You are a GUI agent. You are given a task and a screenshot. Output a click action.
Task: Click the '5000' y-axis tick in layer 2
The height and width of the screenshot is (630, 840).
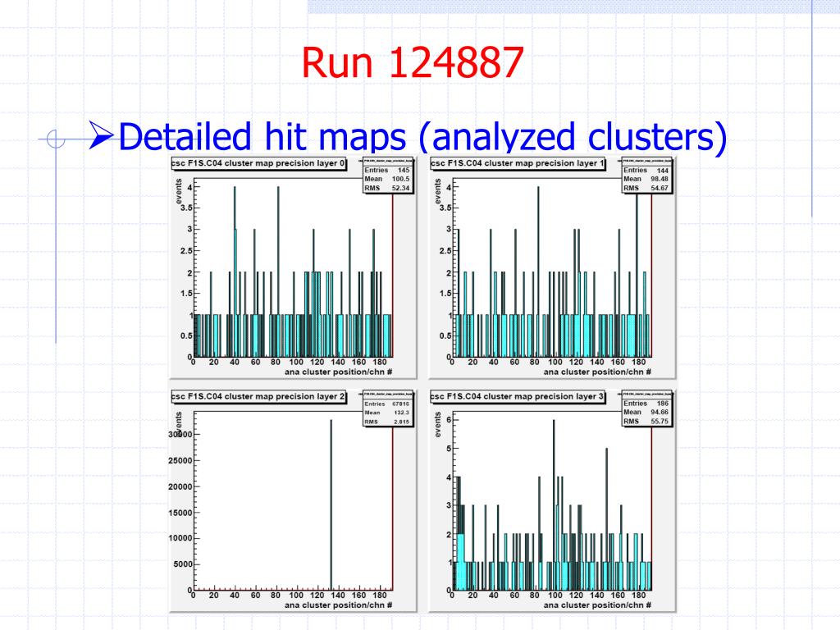point(183,564)
